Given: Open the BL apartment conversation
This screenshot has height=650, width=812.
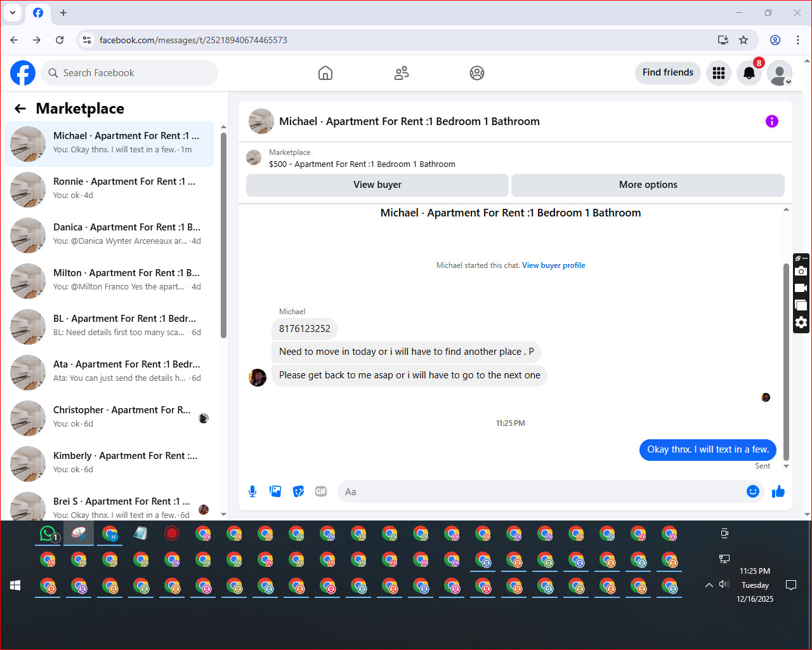Looking at the screenshot, I should coord(109,326).
